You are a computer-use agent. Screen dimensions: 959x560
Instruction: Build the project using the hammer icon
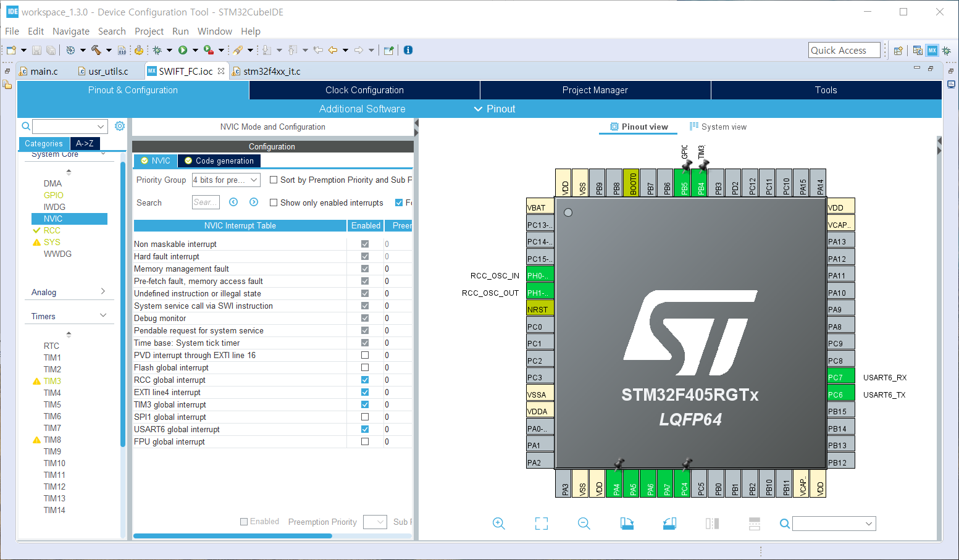coord(98,49)
